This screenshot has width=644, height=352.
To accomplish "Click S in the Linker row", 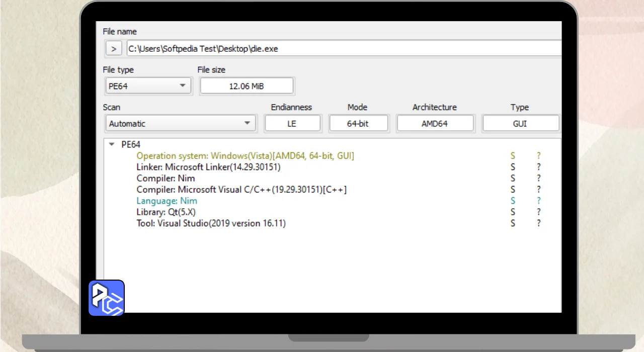I will 513,167.
